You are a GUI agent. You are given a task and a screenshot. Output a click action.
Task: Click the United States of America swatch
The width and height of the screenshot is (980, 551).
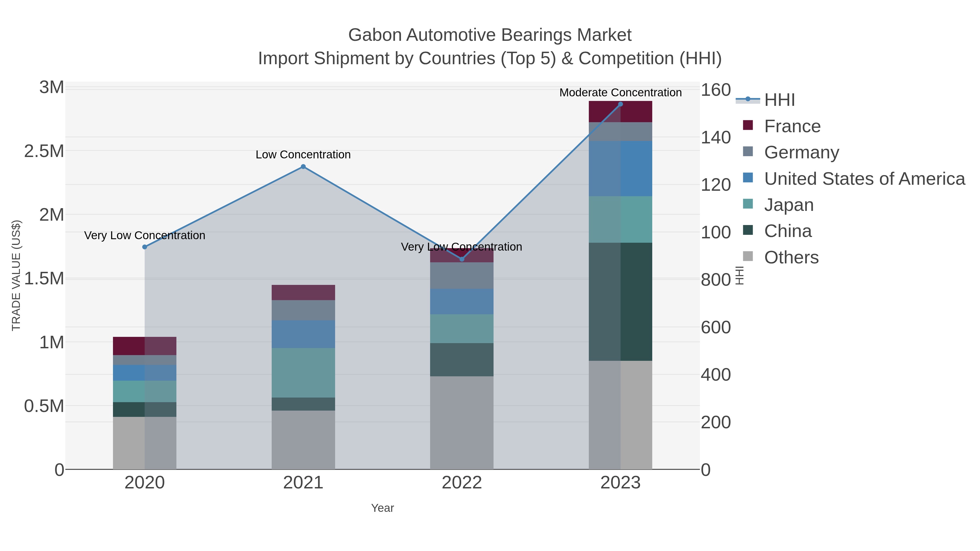748,178
